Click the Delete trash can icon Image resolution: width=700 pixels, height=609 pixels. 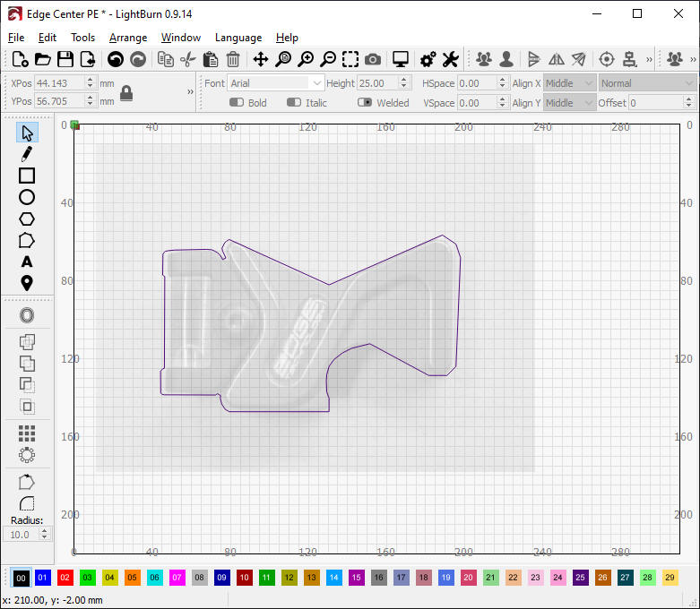(233, 59)
